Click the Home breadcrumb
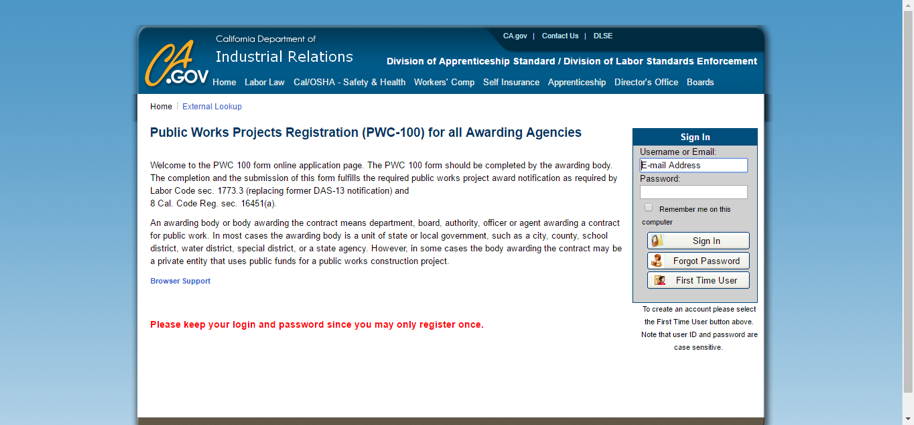This screenshot has height=425, width=914. click(161, 107)
